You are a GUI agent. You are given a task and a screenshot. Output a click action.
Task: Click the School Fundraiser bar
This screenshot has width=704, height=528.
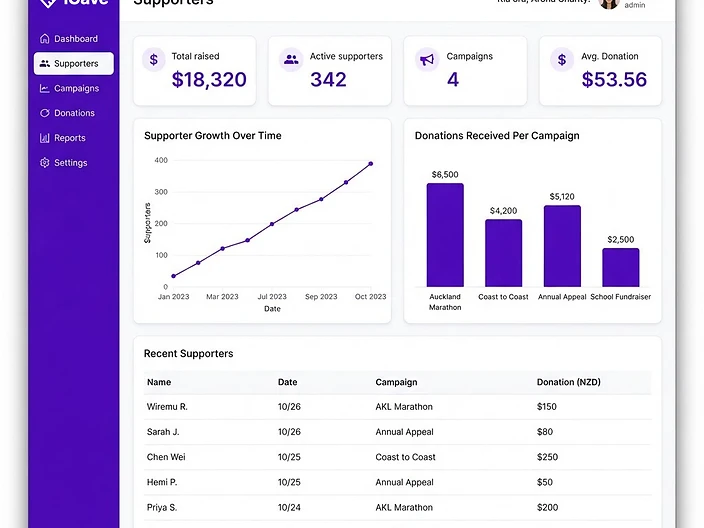coord(620,268)
